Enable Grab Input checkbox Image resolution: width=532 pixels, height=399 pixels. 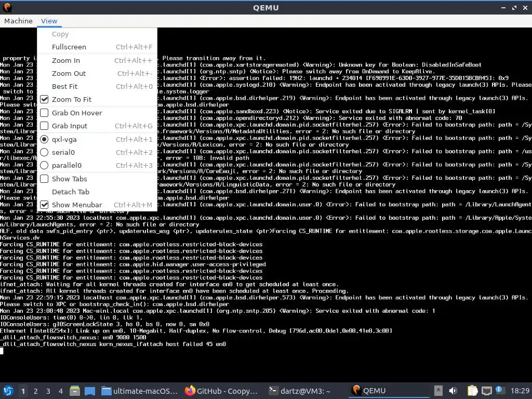(x=44, y=126)
